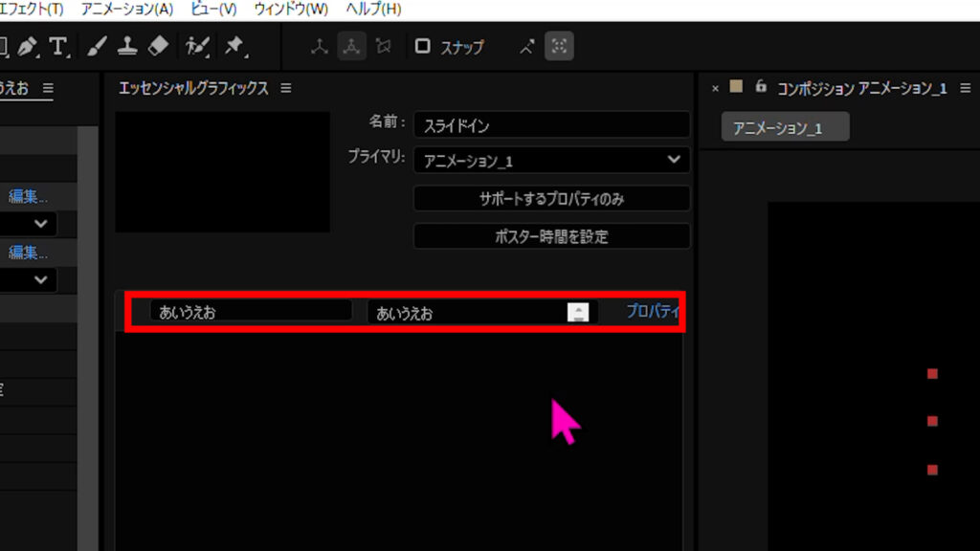Toggle the highlighted snap bounding box button
Viewport: 980px width, 551px height.
tap(559, 46)
